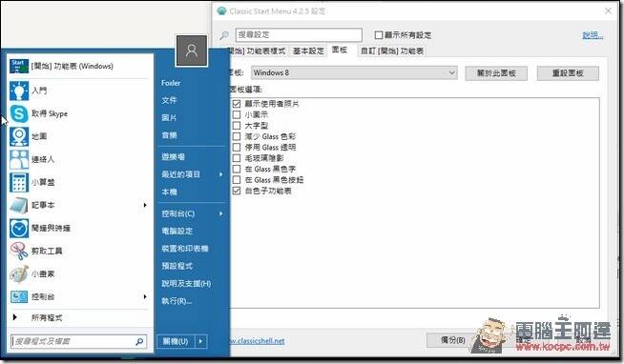Focus the 搜尋設定 input field
This screenshot has height=364, width=624.
299,35
